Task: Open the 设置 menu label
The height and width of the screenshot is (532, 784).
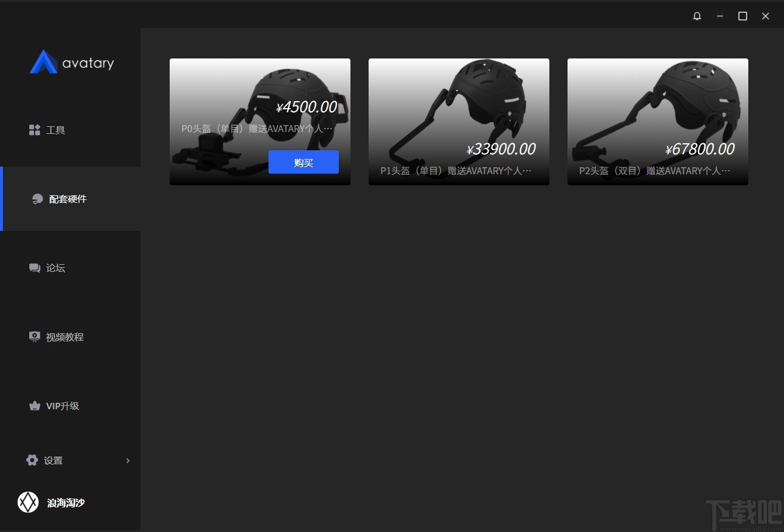Action: tap(53, 461)
